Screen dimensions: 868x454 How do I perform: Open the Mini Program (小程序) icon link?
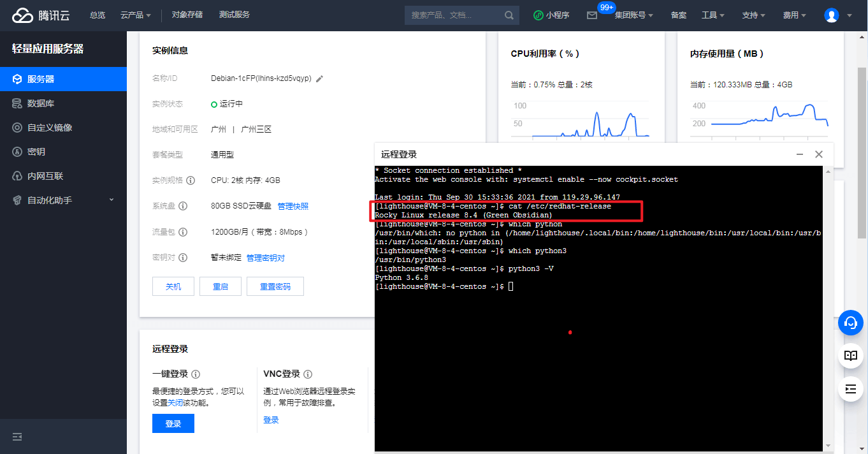point(539,15)
